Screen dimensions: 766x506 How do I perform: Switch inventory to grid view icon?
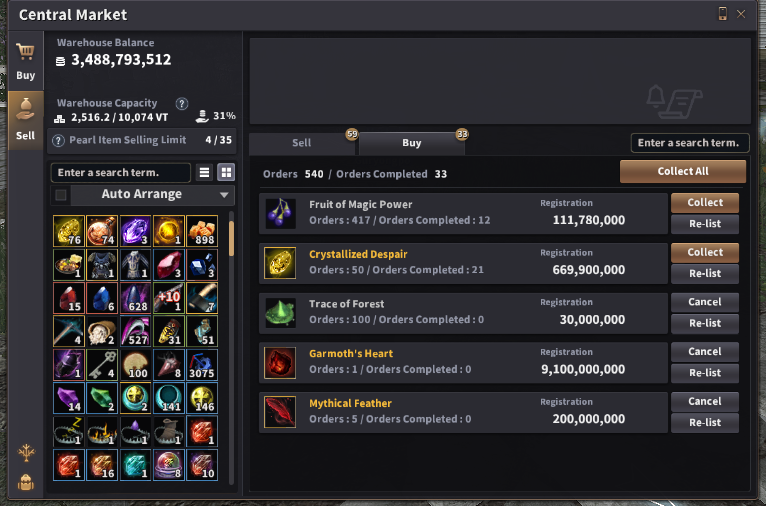tap(226, 172)
